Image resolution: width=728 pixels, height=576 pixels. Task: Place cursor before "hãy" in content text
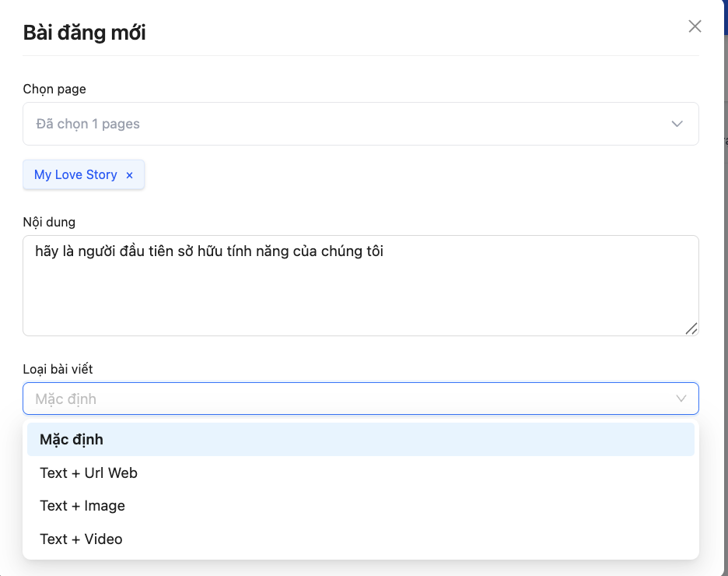(36, 251)
